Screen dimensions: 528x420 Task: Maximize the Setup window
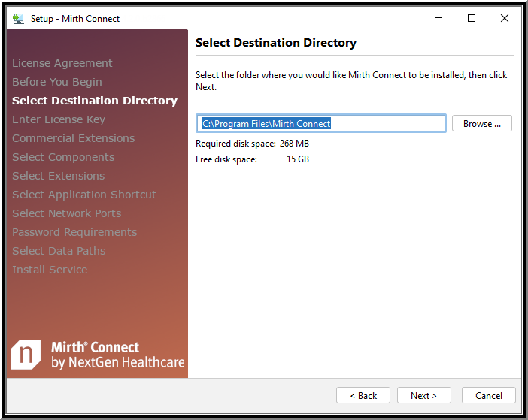tap(472, 18)
